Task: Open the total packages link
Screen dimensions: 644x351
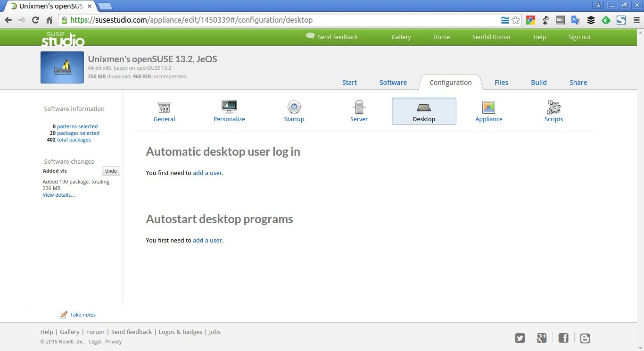Action: (x=74, y=140)
